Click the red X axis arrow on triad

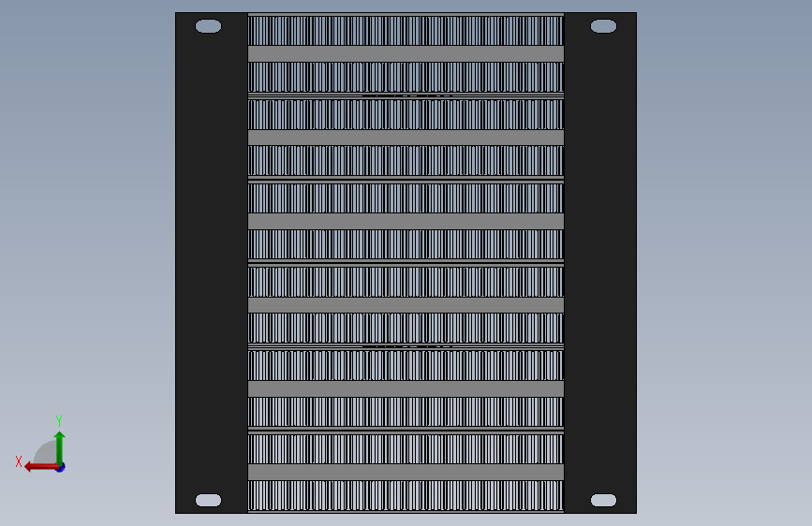click(x=40, y=467)
